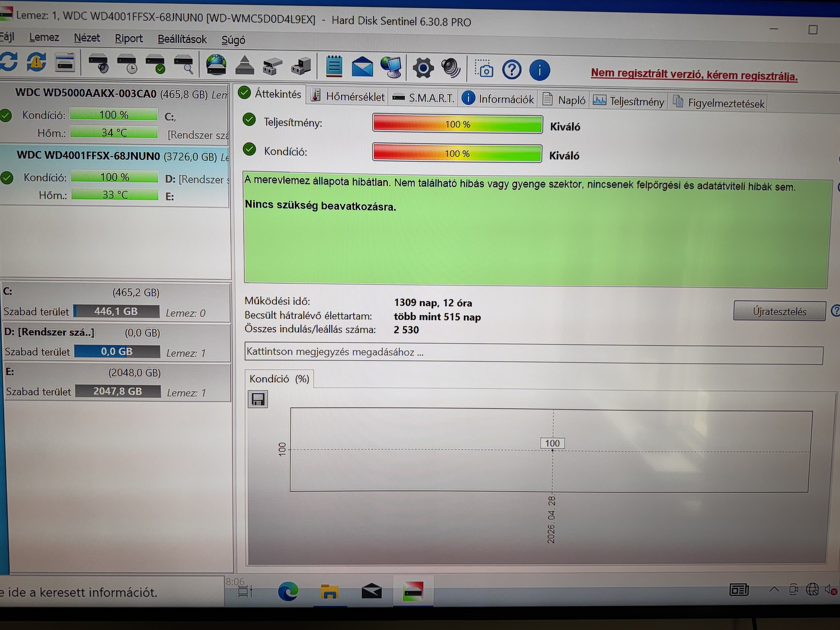Open the Súgó menu

pyautogui.click(x=234, y=40)
